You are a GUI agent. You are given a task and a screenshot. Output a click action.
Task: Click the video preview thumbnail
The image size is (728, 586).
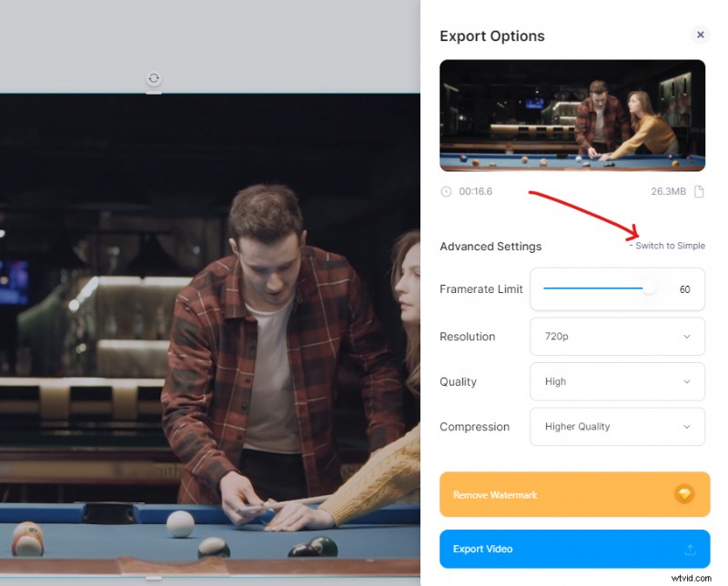click(572, 116)
